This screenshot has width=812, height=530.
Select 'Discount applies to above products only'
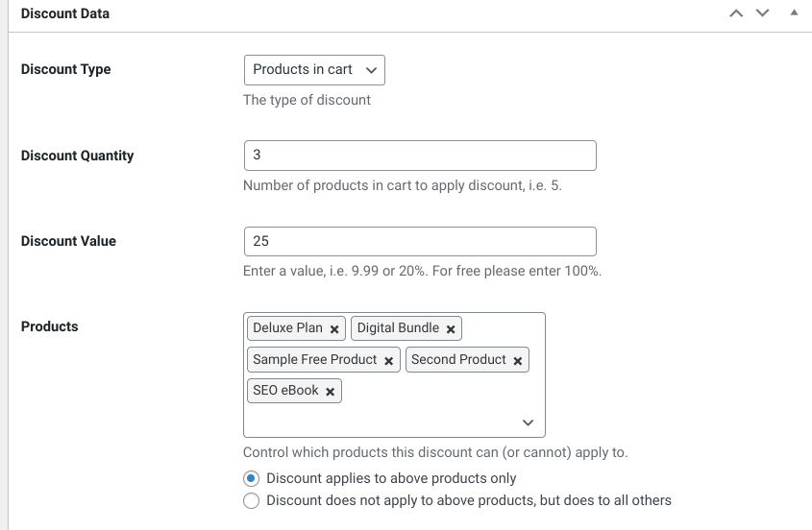tap(252, 478)
